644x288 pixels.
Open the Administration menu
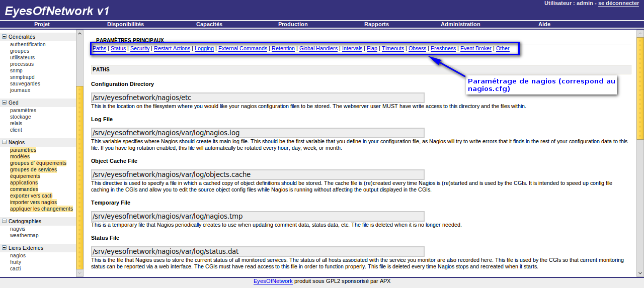[460, 24]
